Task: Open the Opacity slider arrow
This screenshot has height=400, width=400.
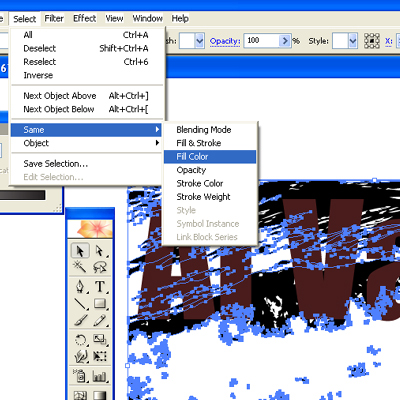Action: [285, 41]
